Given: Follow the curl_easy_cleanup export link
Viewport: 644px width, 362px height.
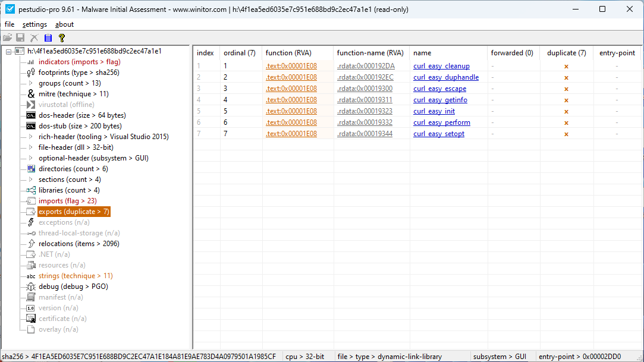Looking at the screenshot, I should pos(441,66).
